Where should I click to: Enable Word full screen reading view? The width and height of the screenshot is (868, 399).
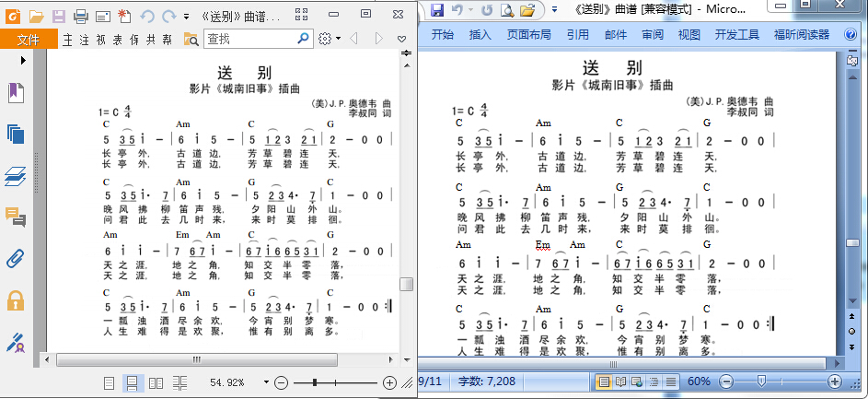[620, 381]
